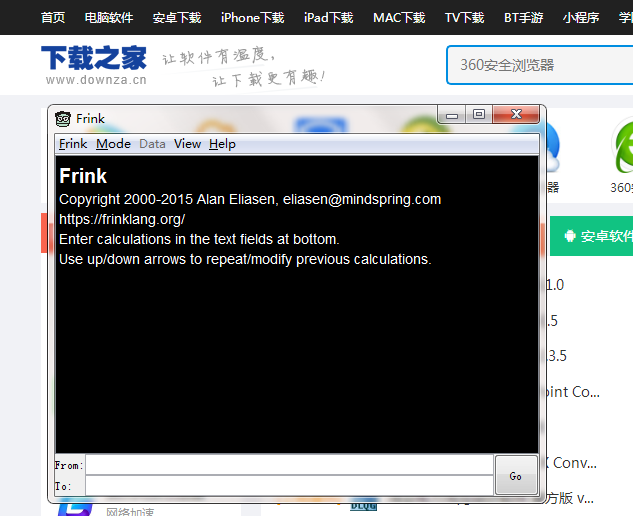Screen dimensions: 633x516
Task: Open the 安卓下载 navigation tab
Action: (177, 18)
